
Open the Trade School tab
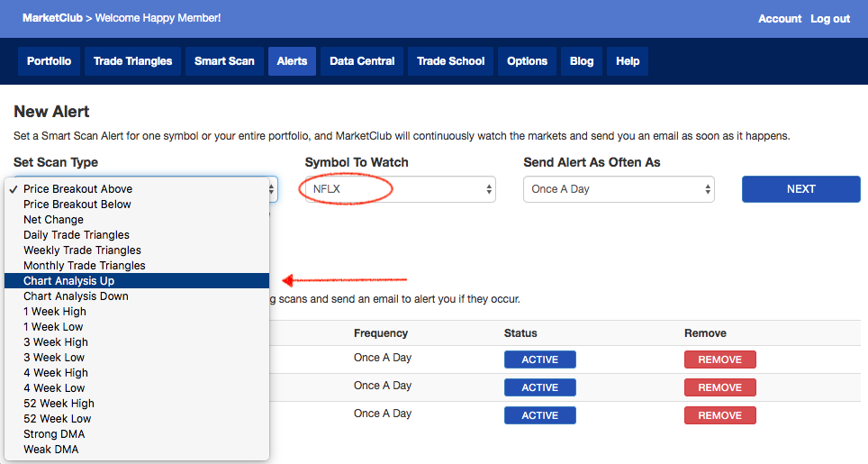[450, 61]
